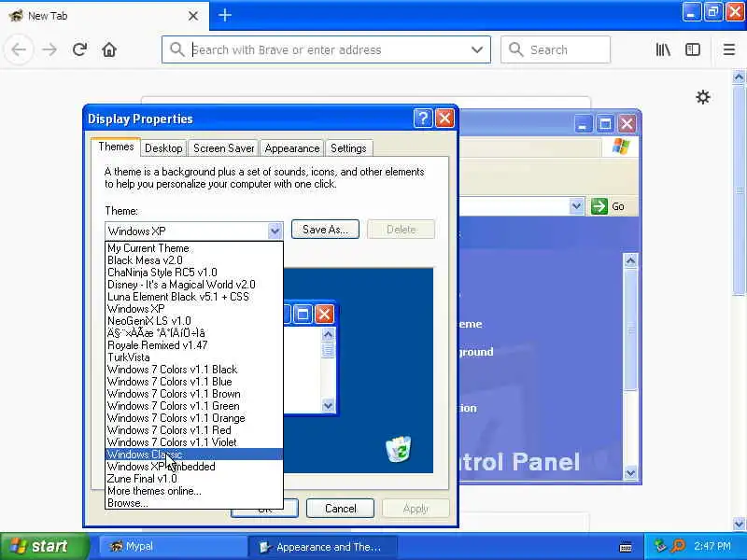Image resolution: width=747 pixels, height=560 pixels.
Task: Collapse the Theme combo box arrow
Action: [x=275, y=231]
